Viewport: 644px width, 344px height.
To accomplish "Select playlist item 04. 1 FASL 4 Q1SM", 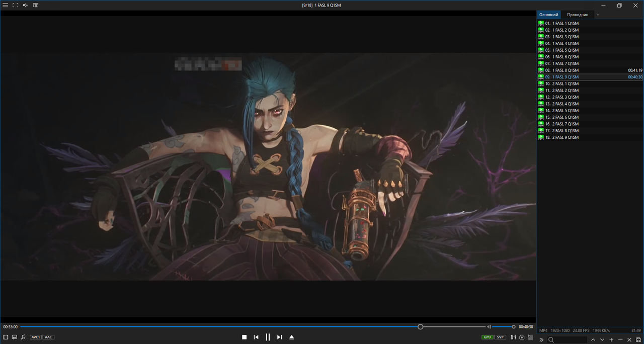I will click(590, 43).
